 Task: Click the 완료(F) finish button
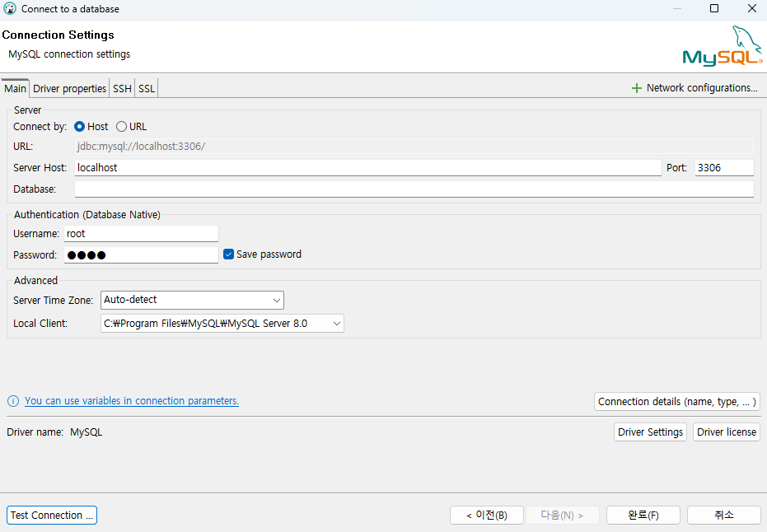(643, 515)
